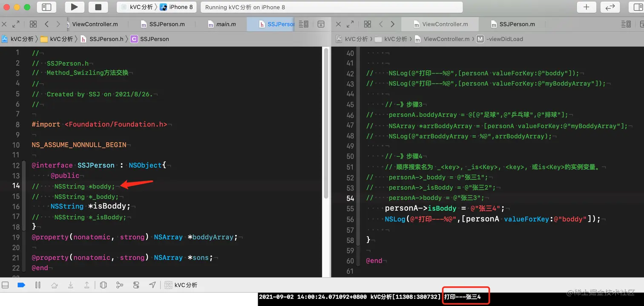Open kVC分析 project in right jump bar
644x306 pixels.
click(x=352, y=39)
